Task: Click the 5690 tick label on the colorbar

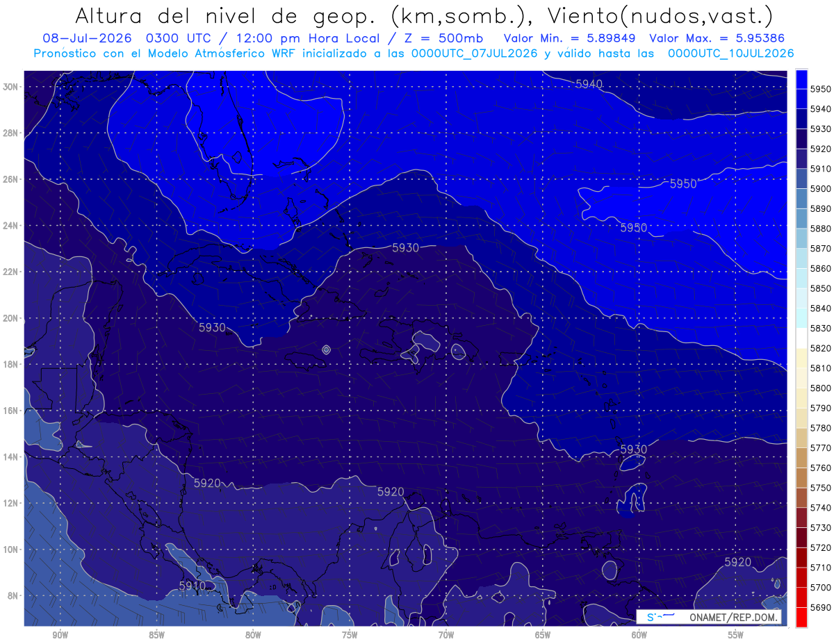Action: 821,608
